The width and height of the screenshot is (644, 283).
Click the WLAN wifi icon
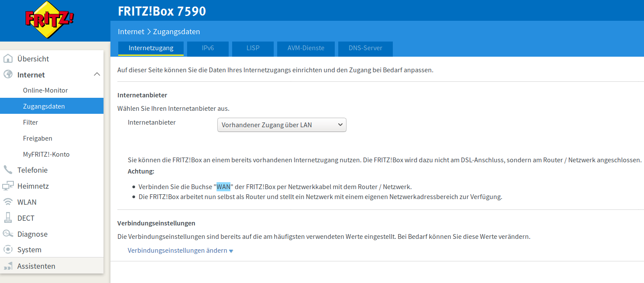[x=8, y=202]
